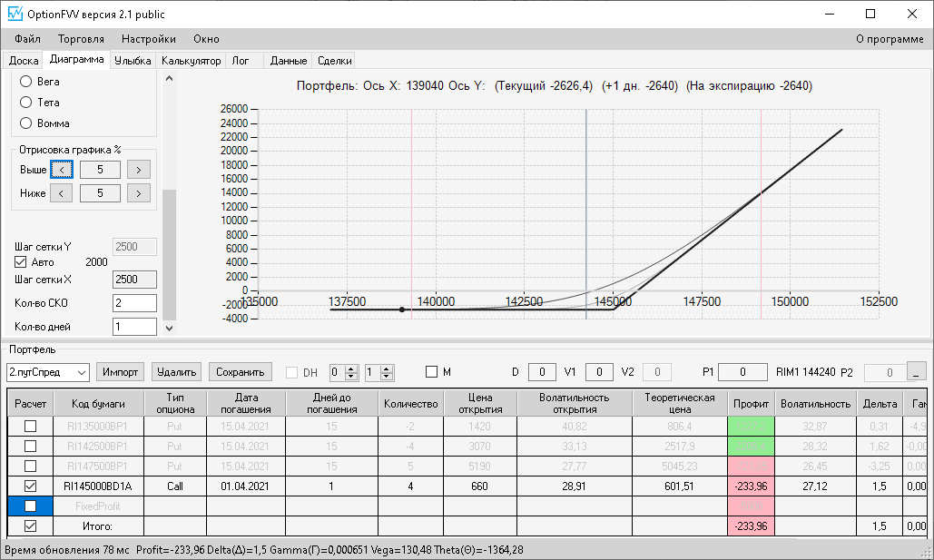Switch to the Улыбка tab
This screenshot has width=934, height=560.
click(133, 61)
